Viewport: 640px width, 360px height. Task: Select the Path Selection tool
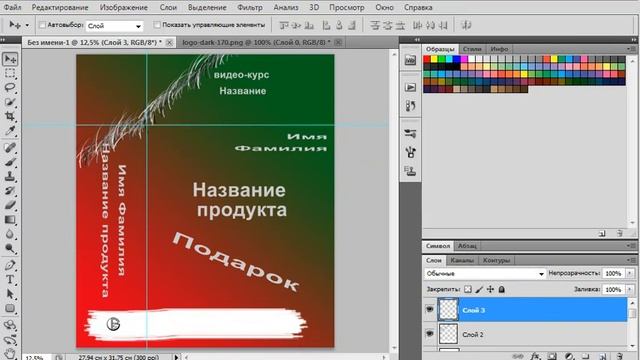pos(10,294)
